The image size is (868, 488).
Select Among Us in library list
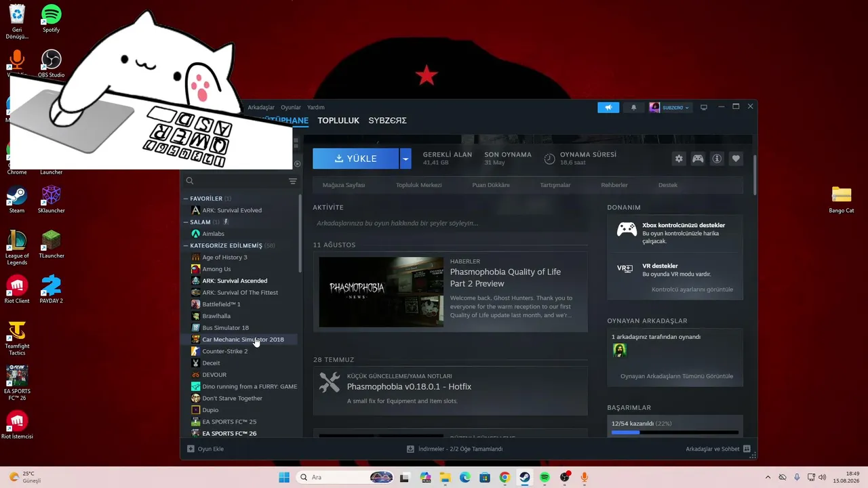tap(216, 269)
